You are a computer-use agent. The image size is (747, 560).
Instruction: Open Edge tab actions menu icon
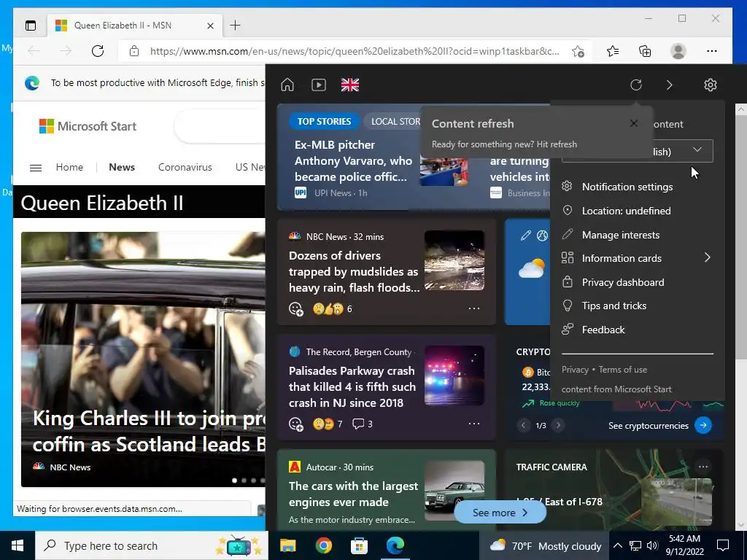(31, 26)
